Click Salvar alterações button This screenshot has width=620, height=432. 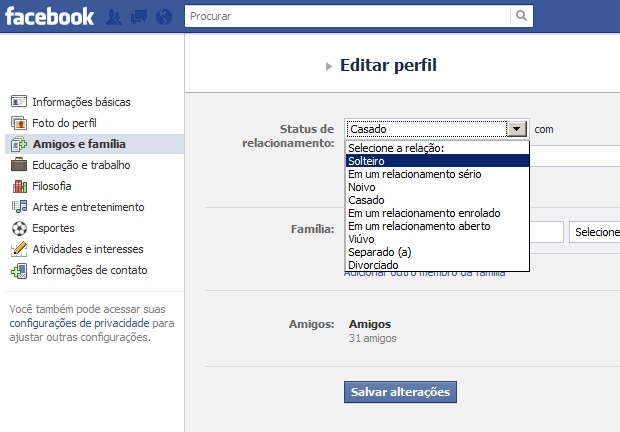400,392
